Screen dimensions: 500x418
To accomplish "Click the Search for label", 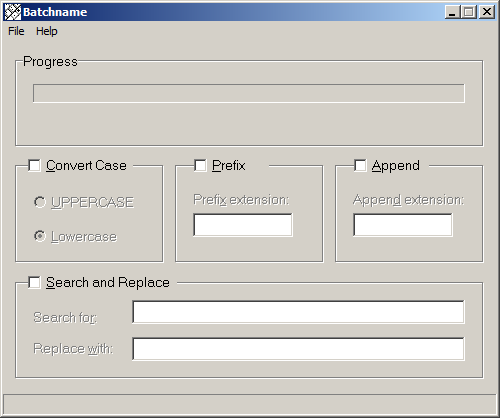I will click(65, 317).
